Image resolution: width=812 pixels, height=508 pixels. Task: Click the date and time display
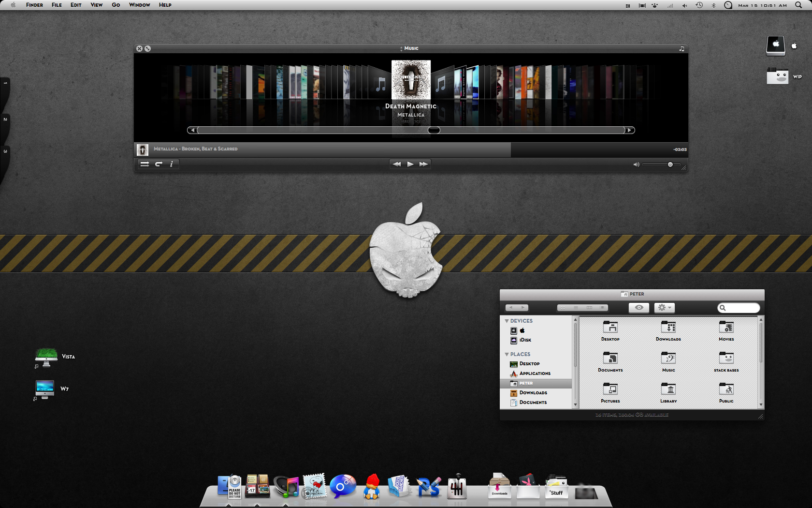pyautogui.click(x=762, y=5)
